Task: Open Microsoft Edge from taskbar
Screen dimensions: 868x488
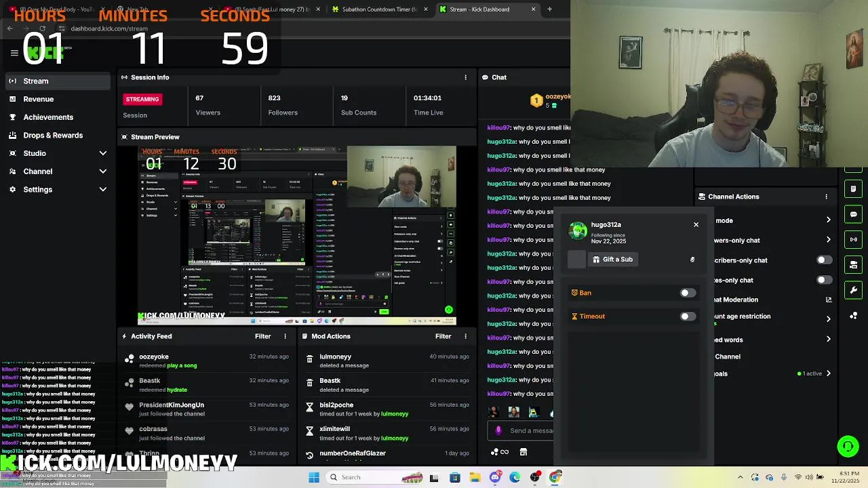Action: [515, 477]
